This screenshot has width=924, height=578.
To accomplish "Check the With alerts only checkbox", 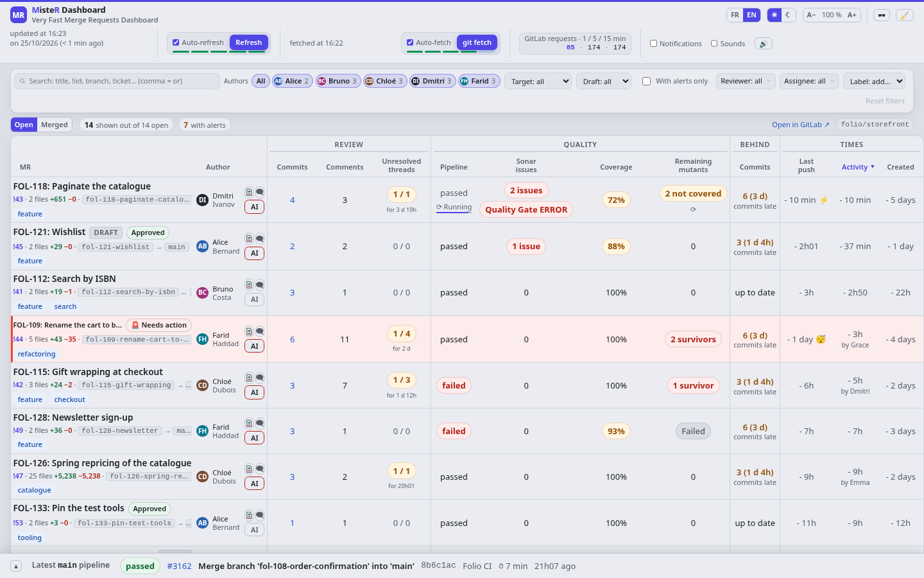I will coord(646,81).
